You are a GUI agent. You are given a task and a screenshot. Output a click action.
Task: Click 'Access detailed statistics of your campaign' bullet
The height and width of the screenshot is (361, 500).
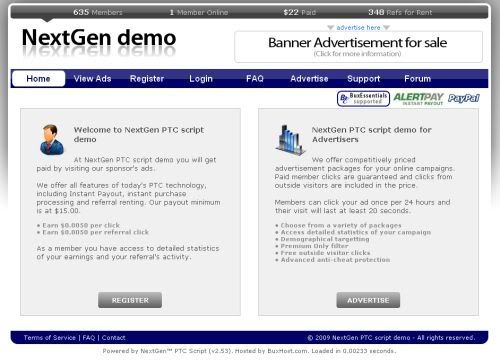click(353, 232)
